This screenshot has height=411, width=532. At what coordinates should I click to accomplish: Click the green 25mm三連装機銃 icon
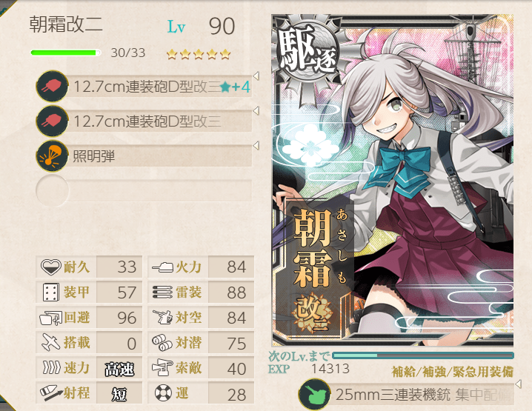pos(314,395)
